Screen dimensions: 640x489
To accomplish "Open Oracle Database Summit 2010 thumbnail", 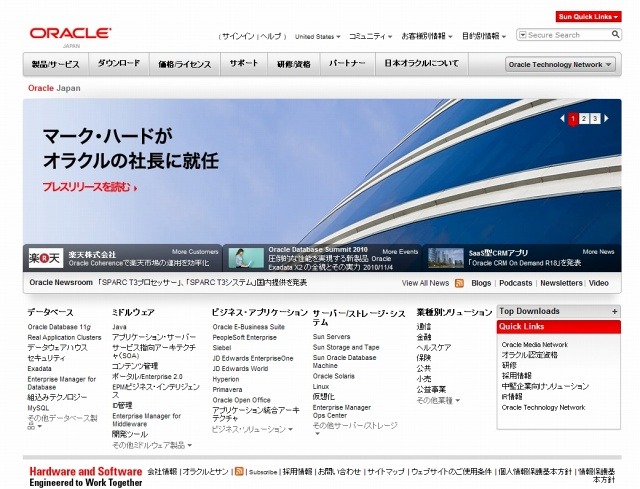I will tap(246, 258).
